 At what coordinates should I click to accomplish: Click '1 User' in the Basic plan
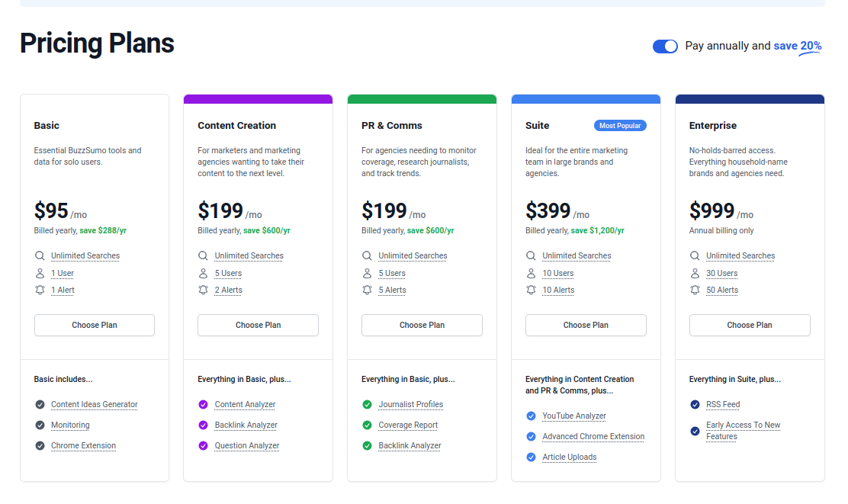[63, 273]
